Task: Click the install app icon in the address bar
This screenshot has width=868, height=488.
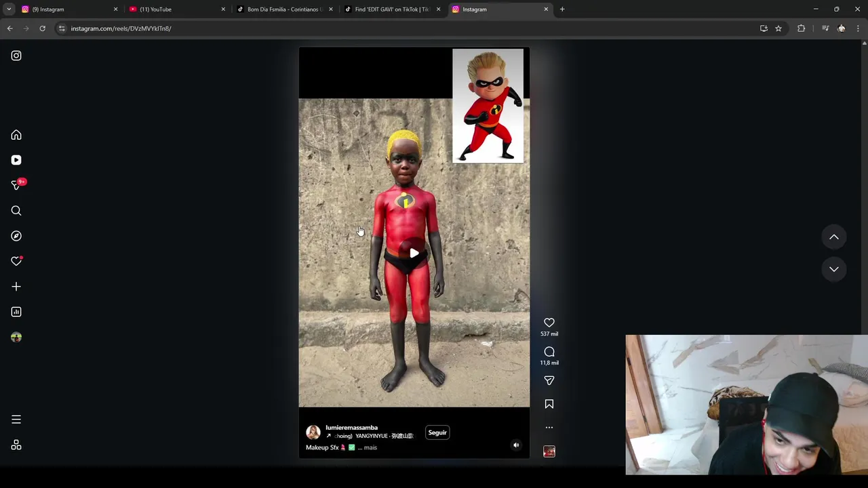Action: (x=764, y=28)
